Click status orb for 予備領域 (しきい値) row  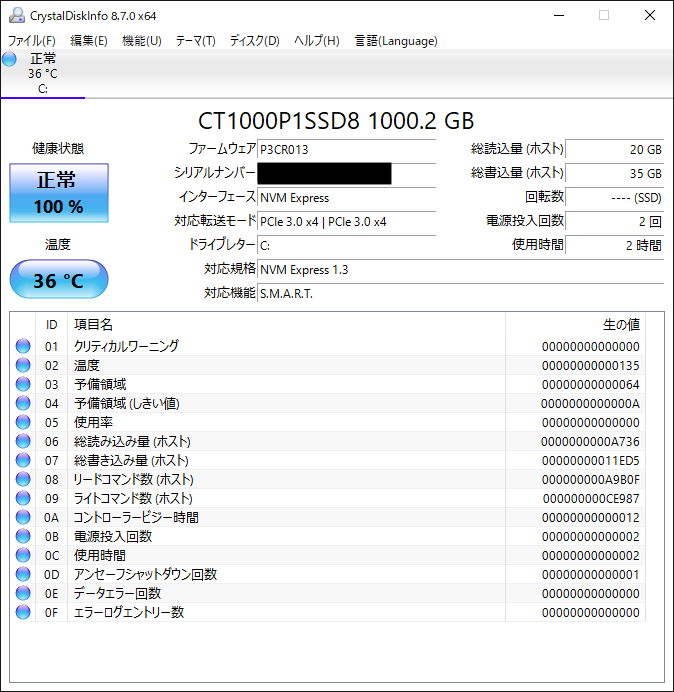23,403
